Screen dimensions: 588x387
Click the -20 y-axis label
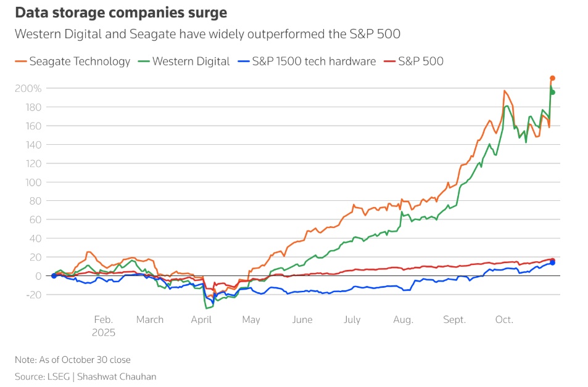pos(32,295)
